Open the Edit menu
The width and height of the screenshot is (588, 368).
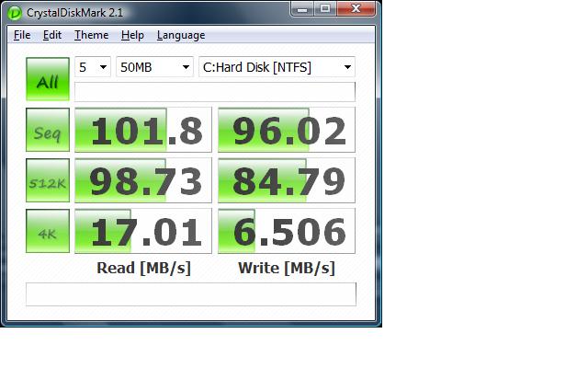52,35
